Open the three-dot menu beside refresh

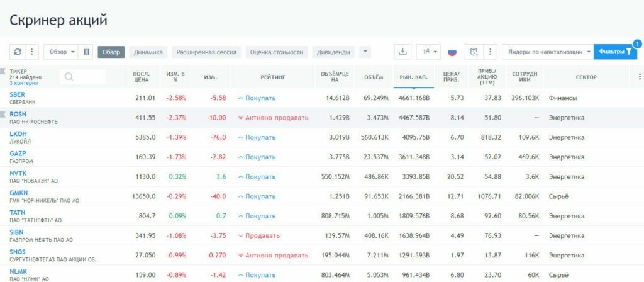(x=32, y=52)
